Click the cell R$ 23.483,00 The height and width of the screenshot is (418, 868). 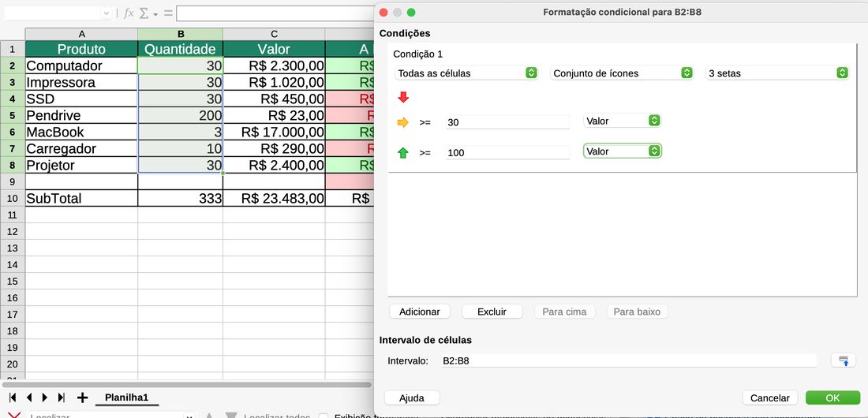tap(274, 198)
